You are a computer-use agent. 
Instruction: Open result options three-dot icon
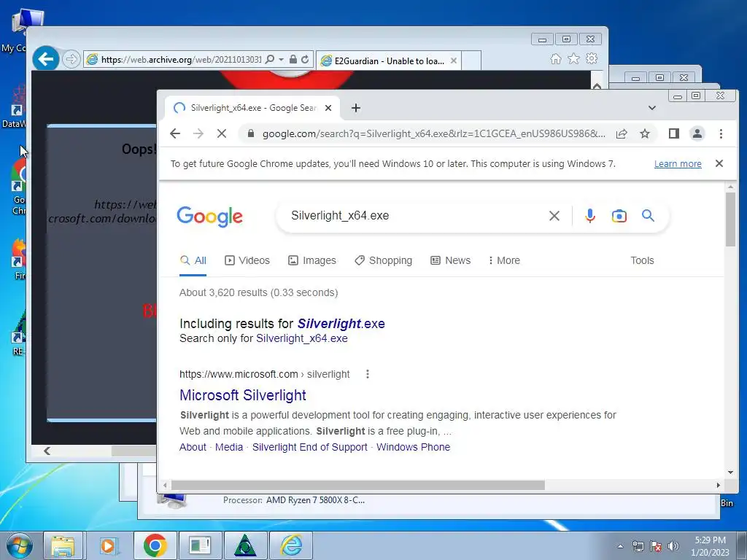[368, 374]
